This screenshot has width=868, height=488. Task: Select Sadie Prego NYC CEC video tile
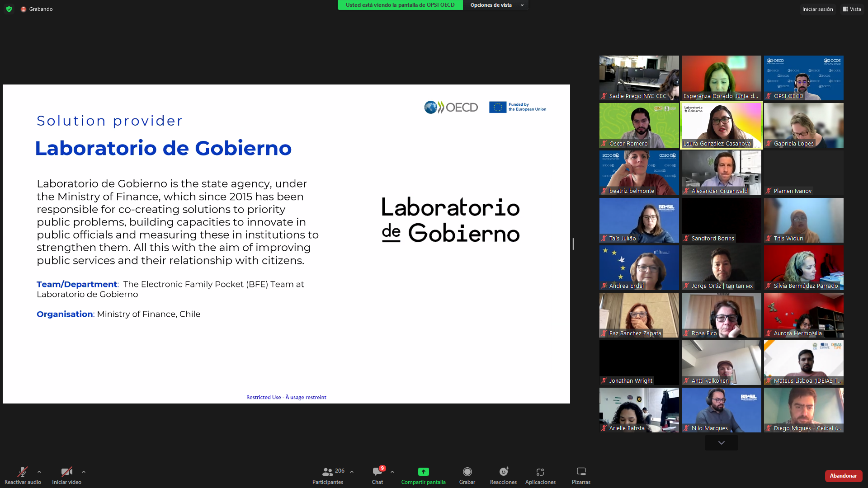pyautogui.click(x=639, y=78)
